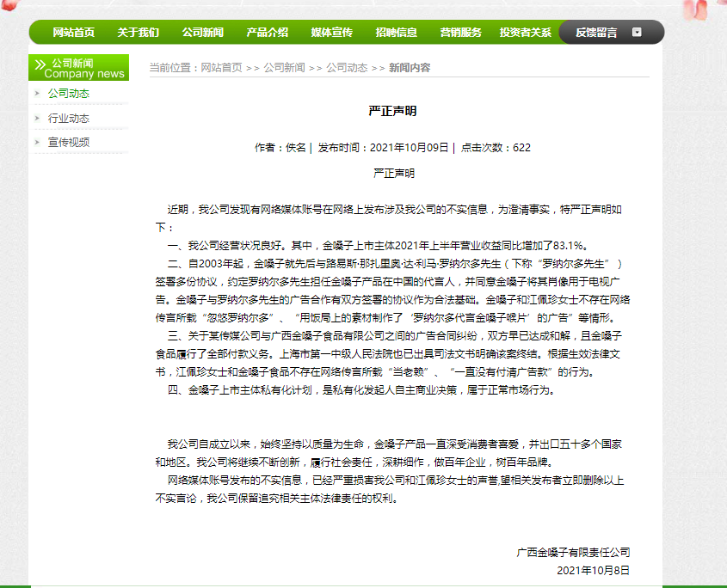Open 招聘信息 from the navigation bar
727x588 pixels.
coord(396,33)
